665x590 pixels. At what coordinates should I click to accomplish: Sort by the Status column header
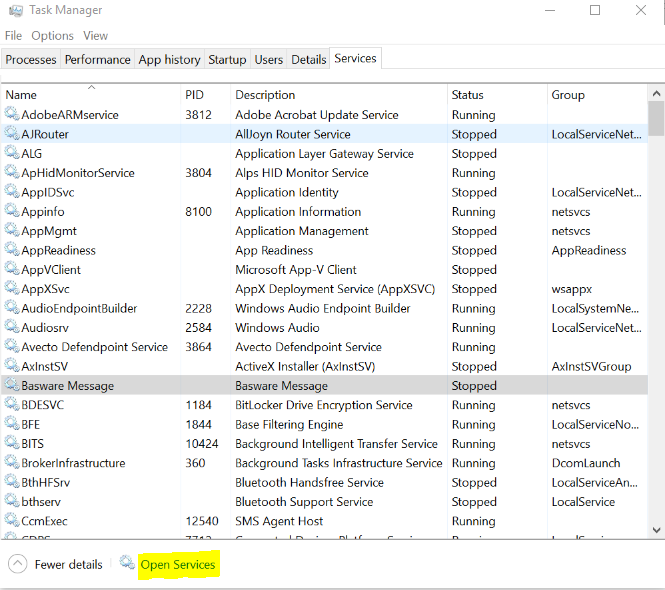point(497,95)
